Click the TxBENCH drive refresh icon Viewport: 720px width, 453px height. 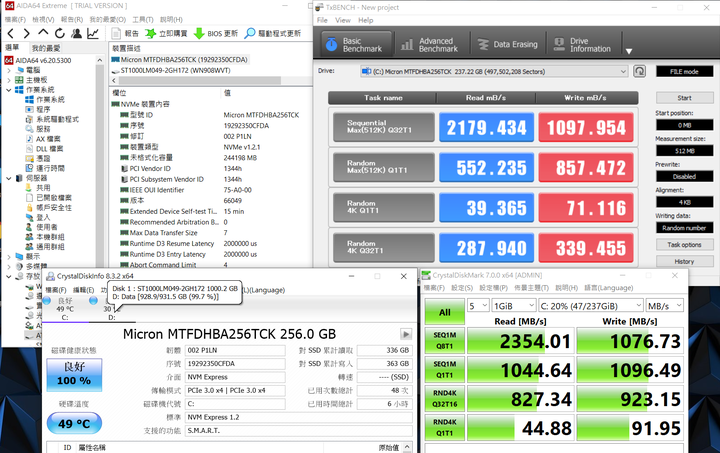(x=640, y=71)
